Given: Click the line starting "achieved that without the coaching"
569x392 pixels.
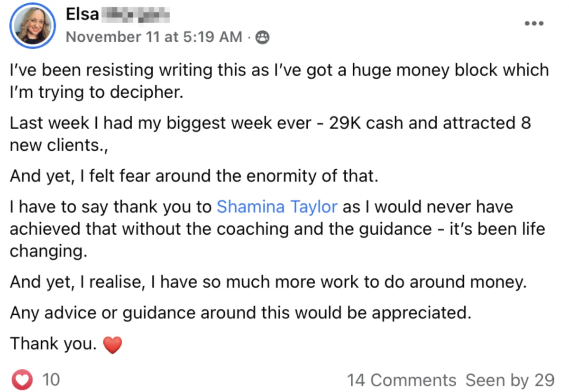Looking at the screenshot, I should pos(277,229).
